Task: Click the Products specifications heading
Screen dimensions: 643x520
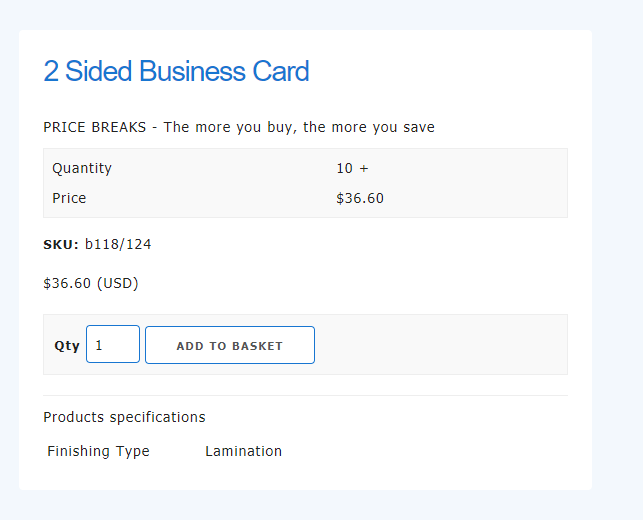Action: pos(124,417)
